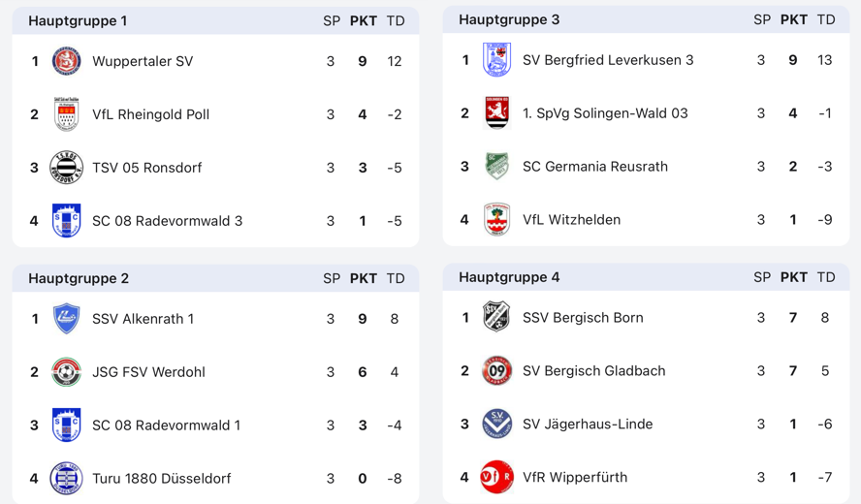Open the VfL Witzhelden team link
The width and height of the screenshot is (861, 504).
(571, 220)
